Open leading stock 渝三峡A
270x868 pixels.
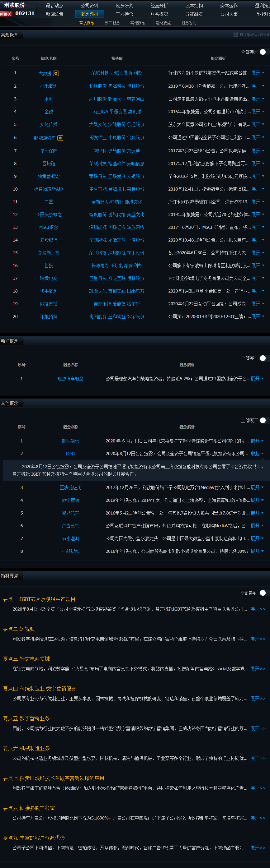pos(100,112)
